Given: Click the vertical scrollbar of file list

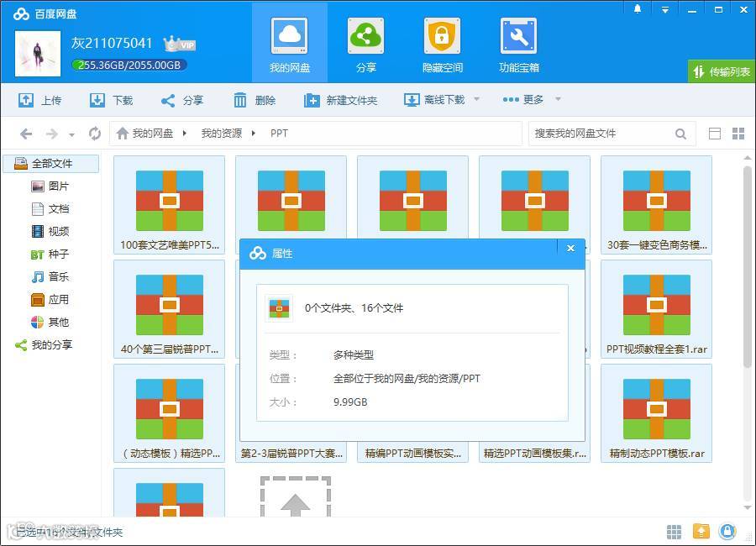Looking at the screenshot, I should (748, 268).
